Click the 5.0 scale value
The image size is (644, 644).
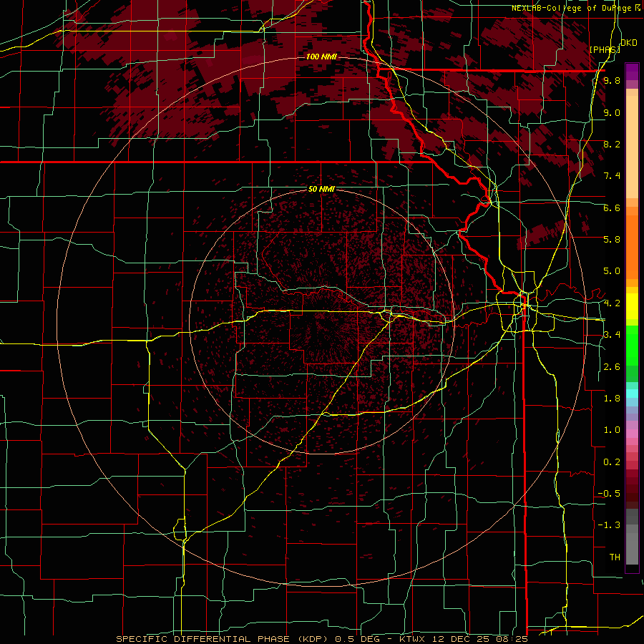pos(612,271)
